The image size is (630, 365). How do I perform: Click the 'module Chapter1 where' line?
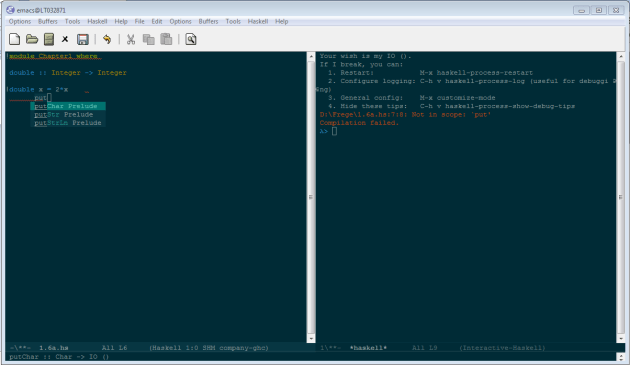(x=53, y=56)
